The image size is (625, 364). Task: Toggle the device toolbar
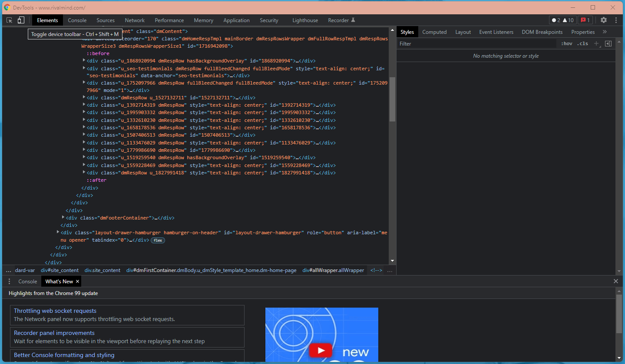click(x=21, y=20)
